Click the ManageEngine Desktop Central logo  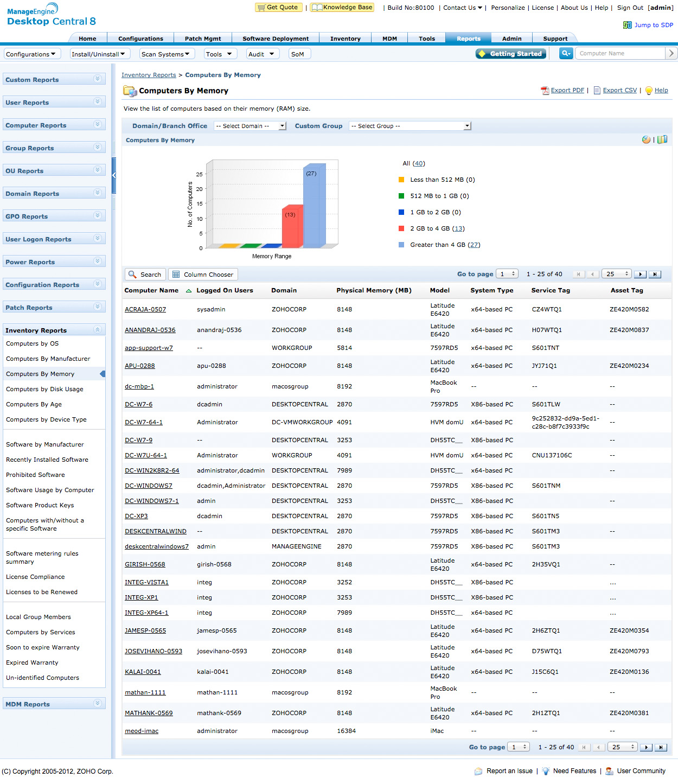coord(51,15)
